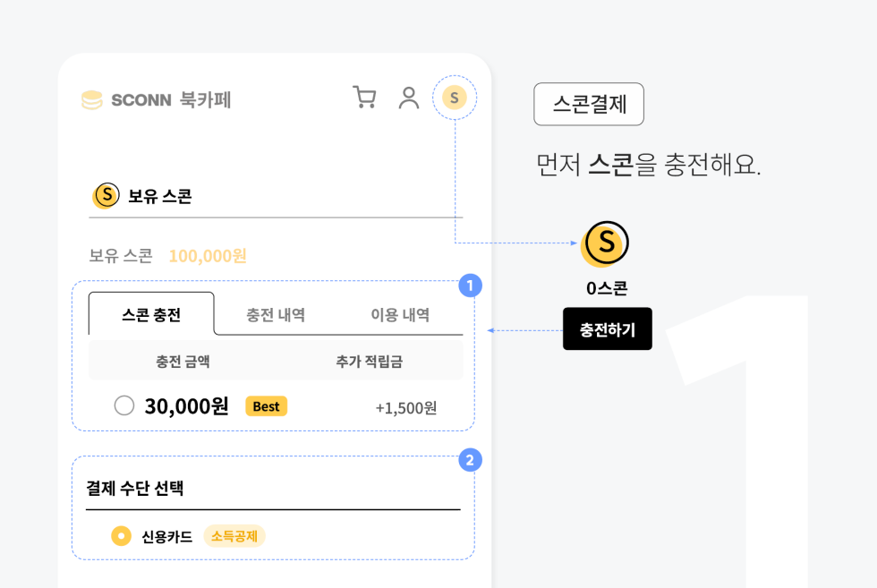This screenshot has height=588, width=877.
Task: Open the user profile icon
Action: [x=409, y=98]
